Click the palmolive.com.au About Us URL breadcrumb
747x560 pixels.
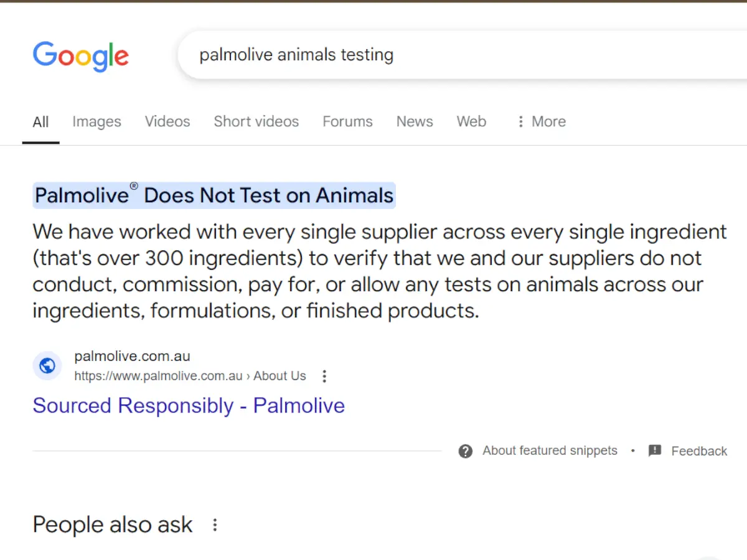point(190,376)
